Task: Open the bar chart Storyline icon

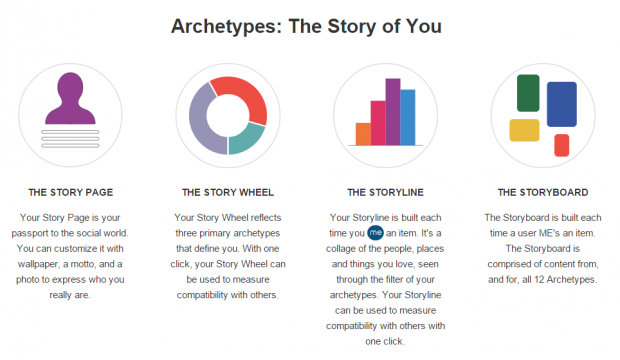Action: click(x=386, y=115)
